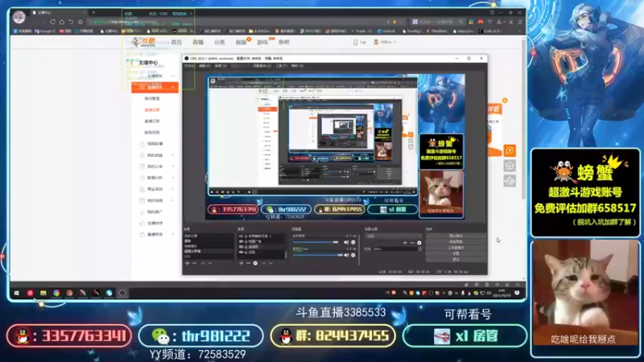
Task: Collapse 主播相关 sidebar section chevron
Action: click(173, 76)
